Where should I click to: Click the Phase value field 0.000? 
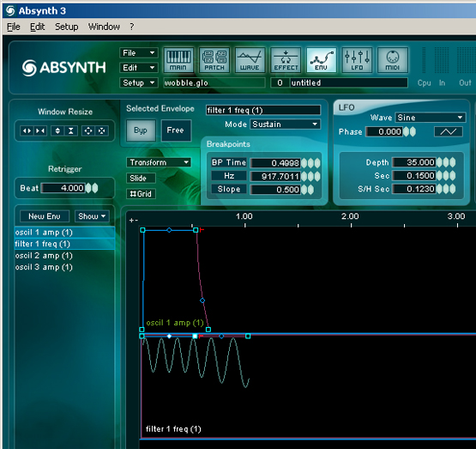(384, 132)
